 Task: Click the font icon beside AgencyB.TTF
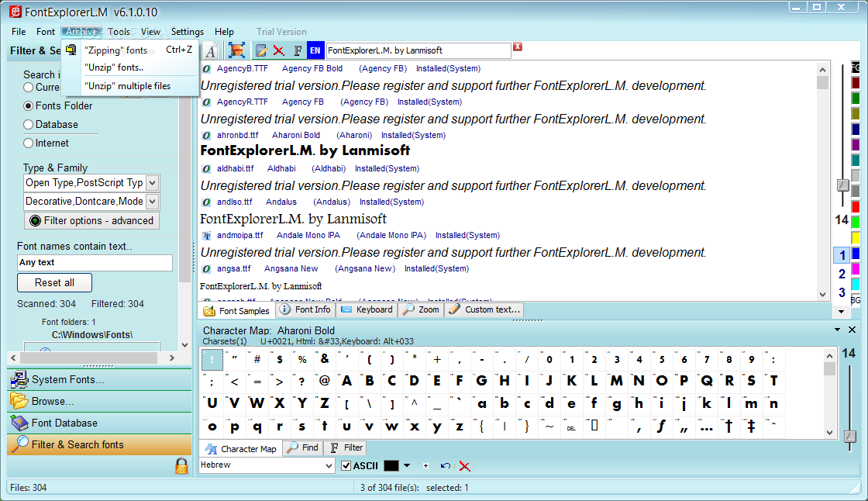pos(206,69)
